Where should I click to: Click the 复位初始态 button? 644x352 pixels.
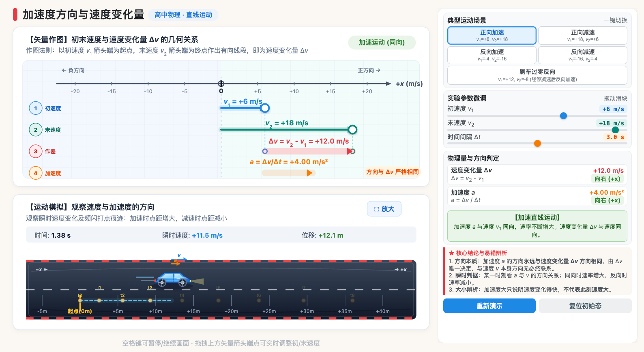tap(585, 306)
